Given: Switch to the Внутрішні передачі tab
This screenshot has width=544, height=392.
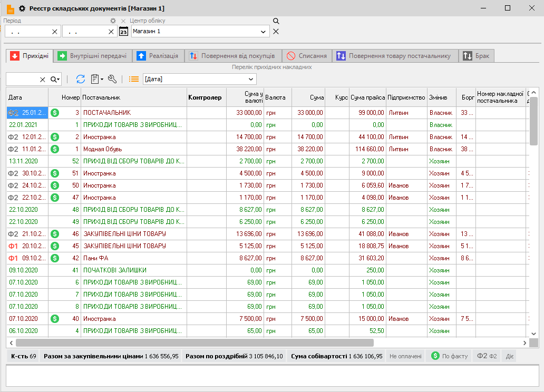Looking at the screenshot, I should point(92,56).
